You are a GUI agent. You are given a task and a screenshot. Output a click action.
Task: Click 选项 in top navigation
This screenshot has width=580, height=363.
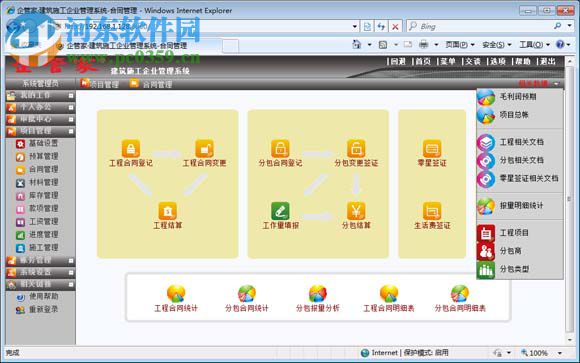coord(498,61)
